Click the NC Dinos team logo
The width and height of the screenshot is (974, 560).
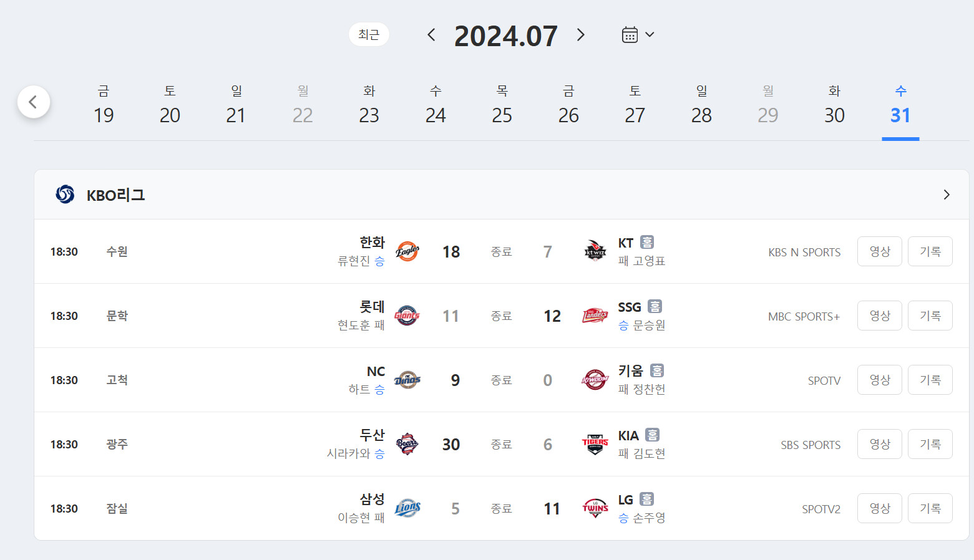click(407, 380)
